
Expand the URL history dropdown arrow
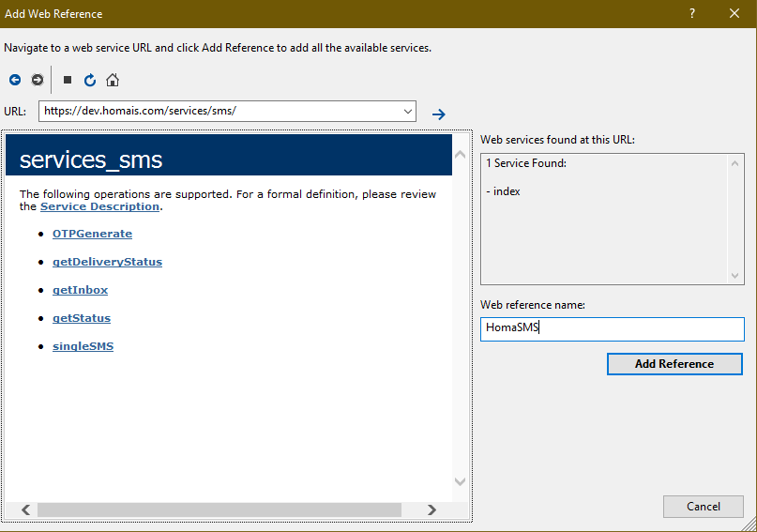tap(407, 112)
